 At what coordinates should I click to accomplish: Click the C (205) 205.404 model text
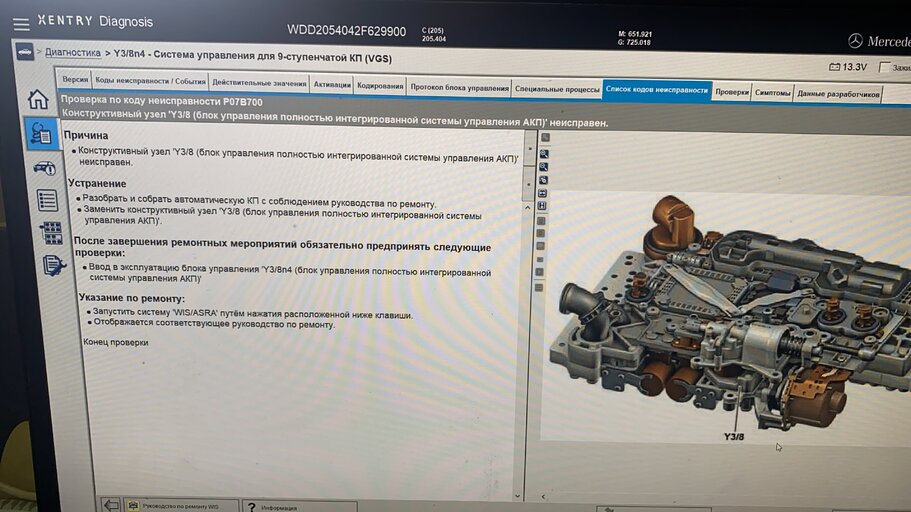(x=433, y=34)
